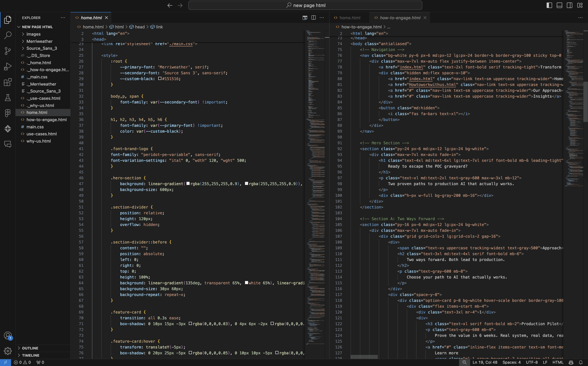Image resolution: width=588 pixels, height=366 pixels.
Task: Click the #151516 custom-black color swatch
Action: point(160,79)
